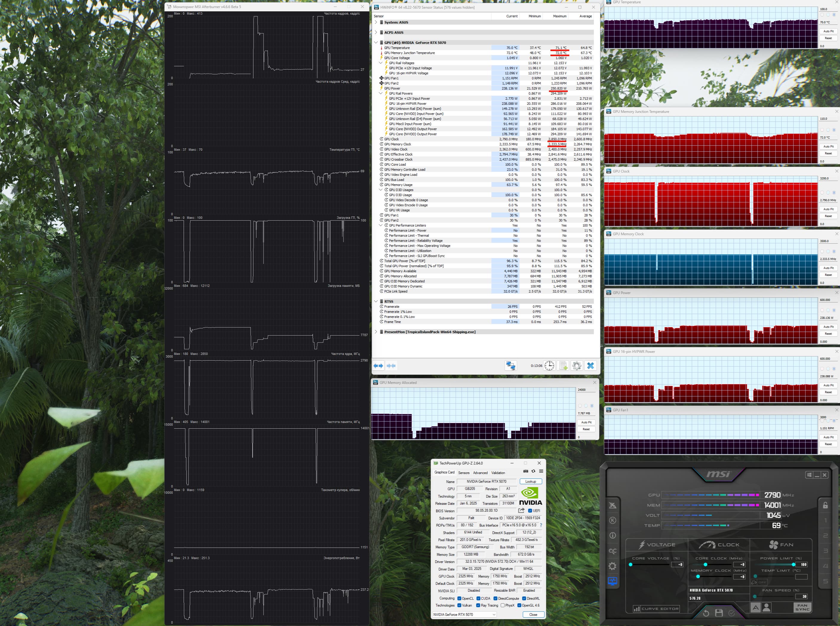Open the GPU selection dropdown in GPU-Z
Viewport: 840px width, 626px height.
coord(464,614)
